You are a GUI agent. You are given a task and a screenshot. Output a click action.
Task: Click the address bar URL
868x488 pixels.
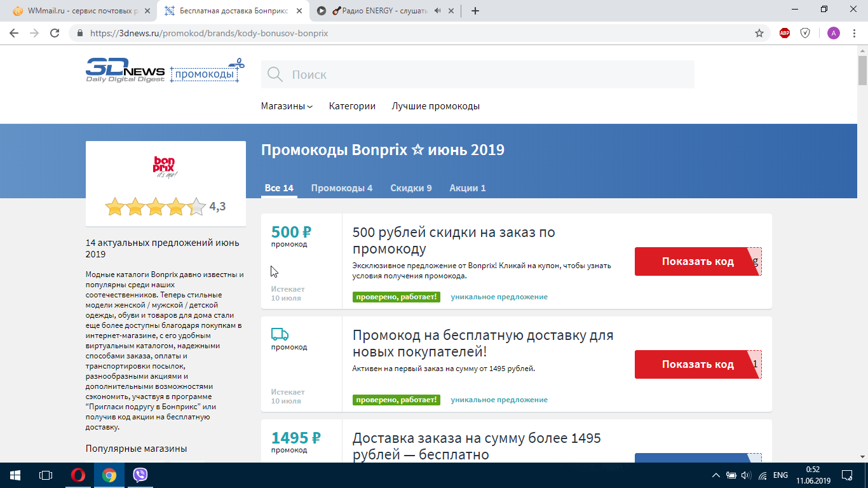point(210,33)
